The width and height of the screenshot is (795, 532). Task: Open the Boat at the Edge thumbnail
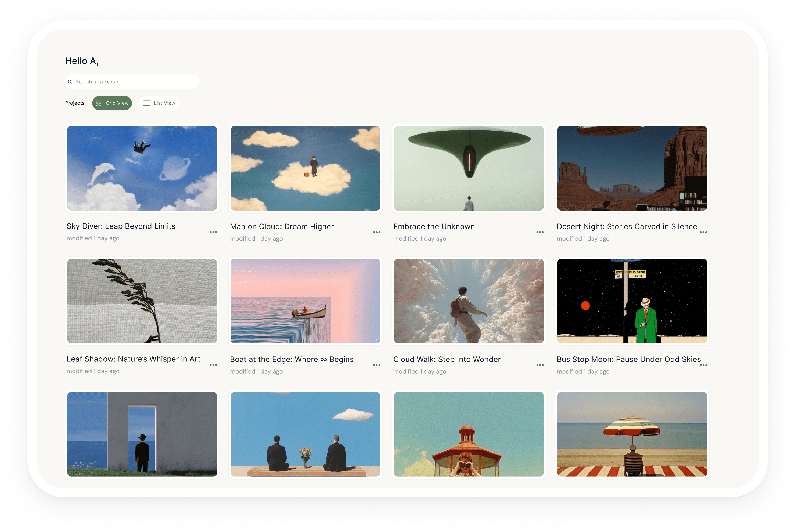pos(305,301)
